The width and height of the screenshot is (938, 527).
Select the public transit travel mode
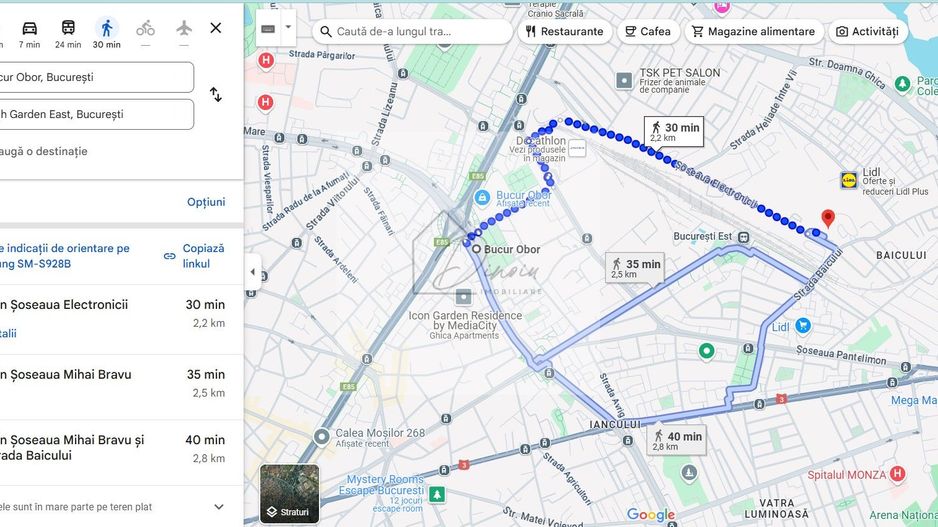click(x=68, y=28)
